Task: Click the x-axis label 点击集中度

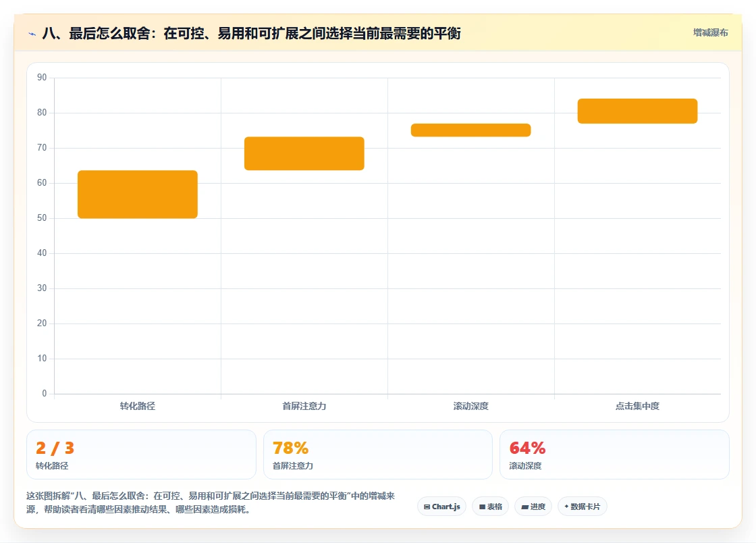Action: pyautogui.click(x=637, y=406)
